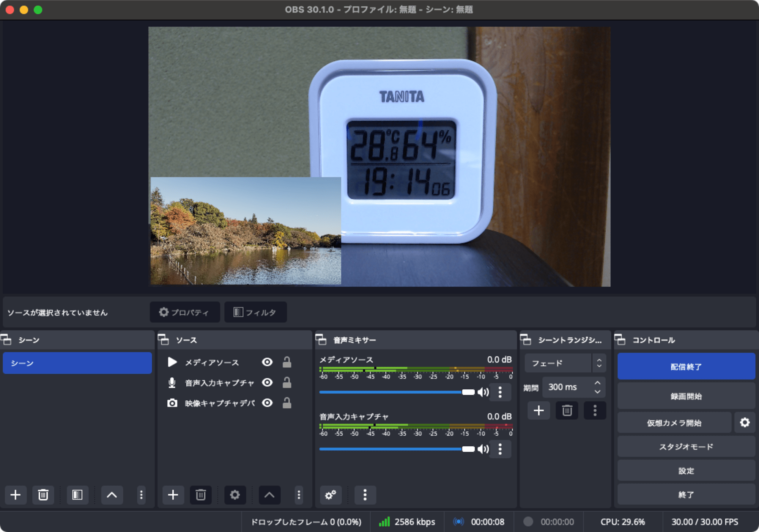759x532 pixels.
Task: Click 録画開始 to start recording
Action: pyautogui.click(x=686, y=396)
